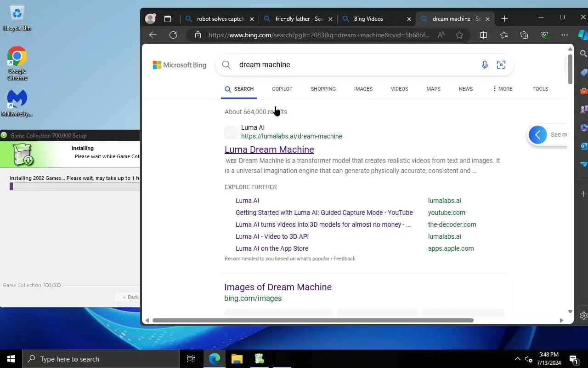The image size is (588, 368).
Task: Close the friendly father tab
Action: click(x=331, y=19)
